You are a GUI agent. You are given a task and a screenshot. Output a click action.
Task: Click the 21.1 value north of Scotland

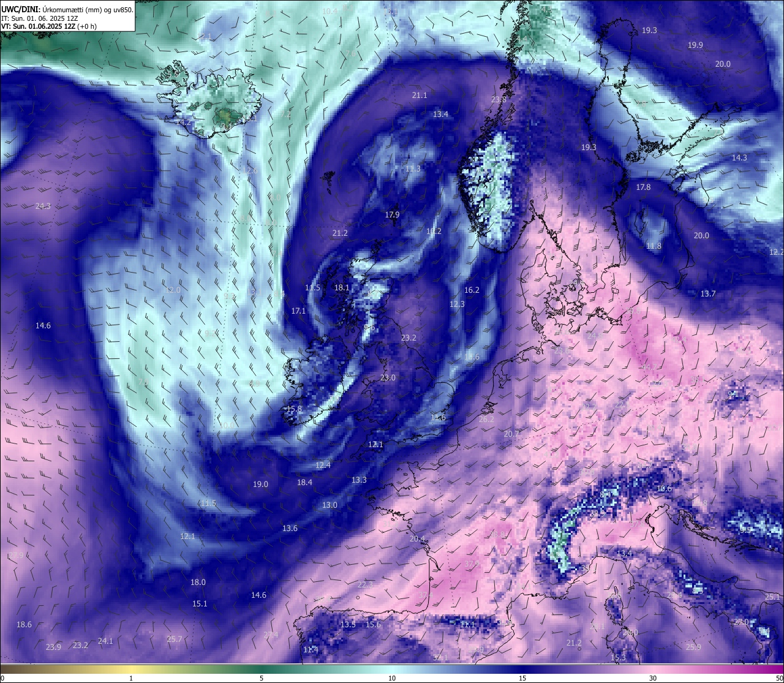pyautogui.click(x=420, y=96)
